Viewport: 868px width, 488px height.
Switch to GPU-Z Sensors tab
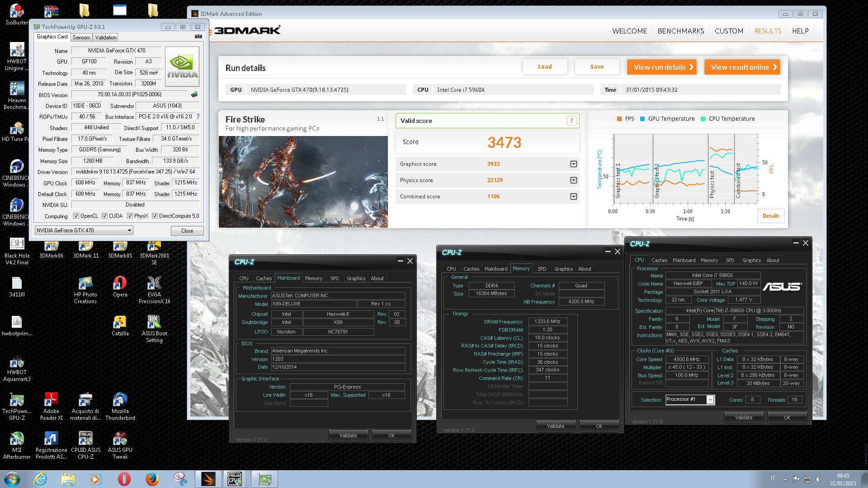(x=81, y=38)
